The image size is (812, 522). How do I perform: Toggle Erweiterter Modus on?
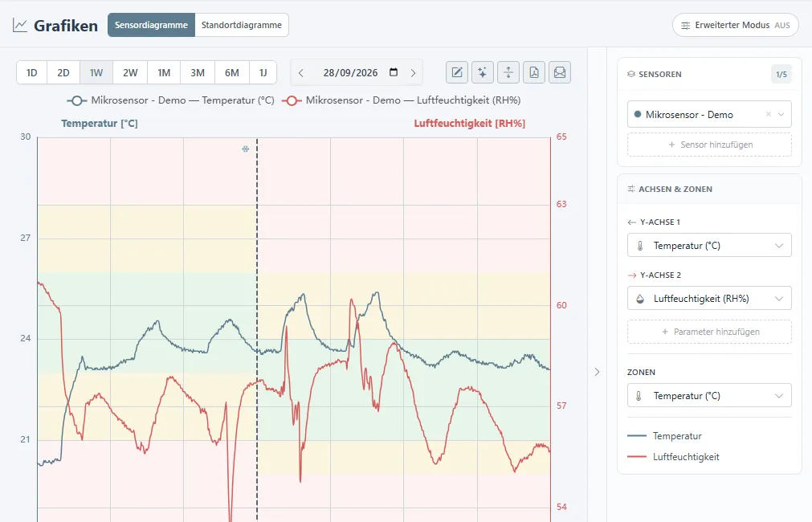coord(736,25)
